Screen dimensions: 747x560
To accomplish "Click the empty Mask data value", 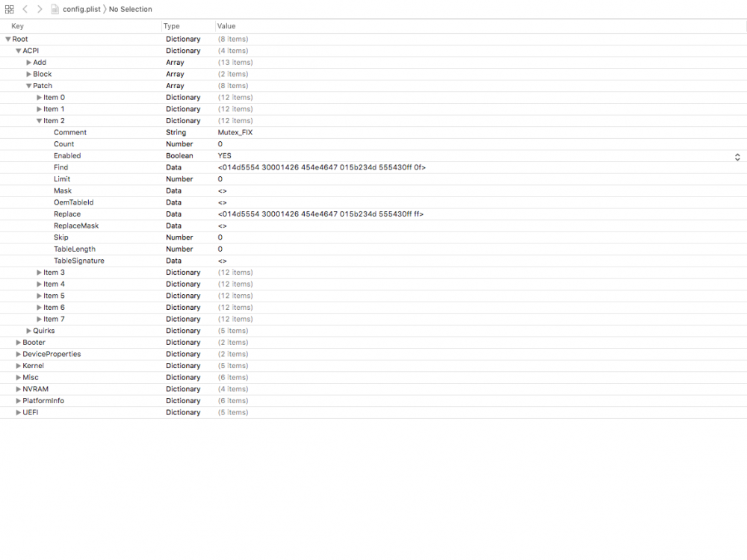I will [x=222, y=190].
